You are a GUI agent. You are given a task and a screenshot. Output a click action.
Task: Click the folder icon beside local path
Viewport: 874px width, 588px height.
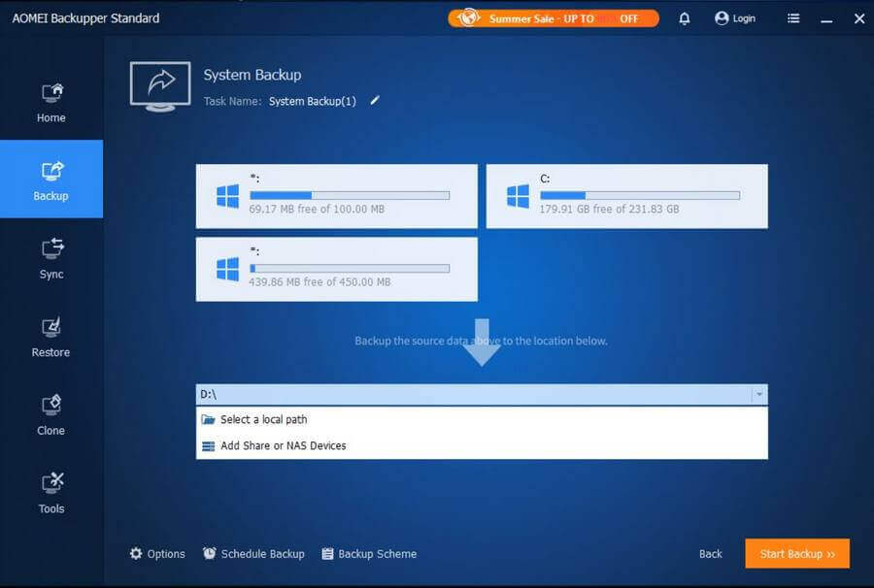(x=208, y=419)
